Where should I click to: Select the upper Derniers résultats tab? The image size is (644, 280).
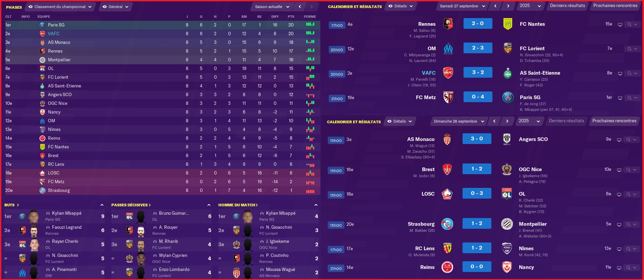click(x=568, y=6)
